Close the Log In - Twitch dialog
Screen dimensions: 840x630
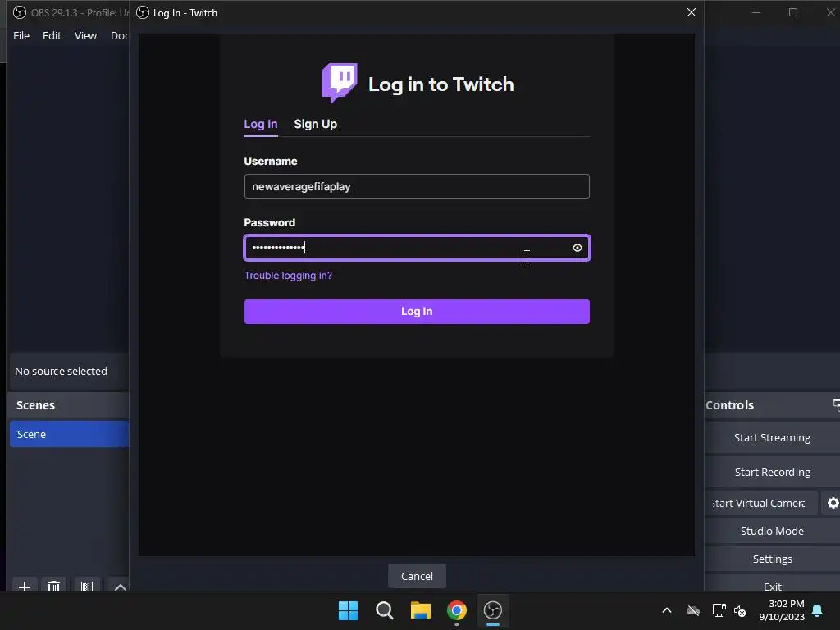691,12
